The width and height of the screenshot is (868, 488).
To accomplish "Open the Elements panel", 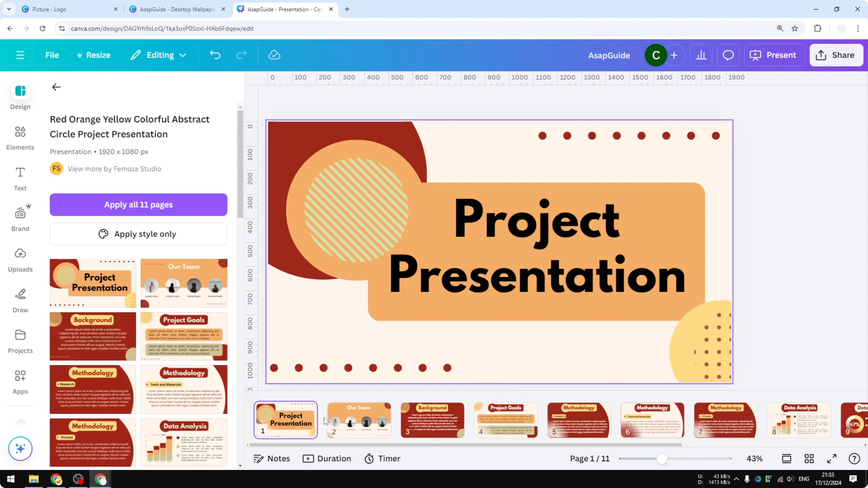I will pos(20,137).
